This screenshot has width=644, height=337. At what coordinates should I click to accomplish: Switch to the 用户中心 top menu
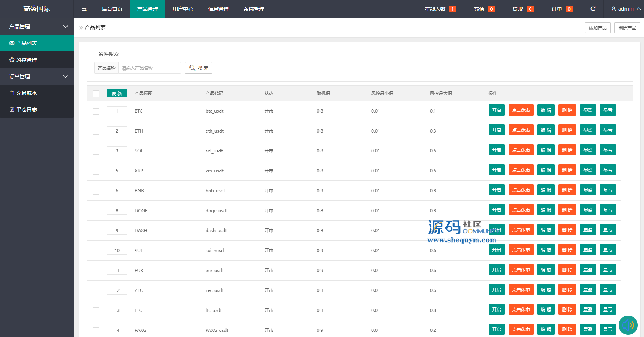(183, 9)
